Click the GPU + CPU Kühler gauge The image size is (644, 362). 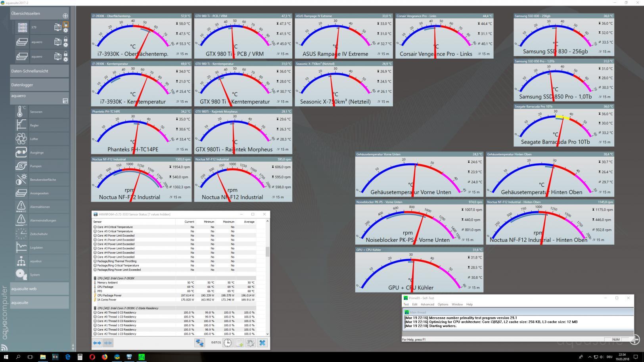[x=419, y=270]
